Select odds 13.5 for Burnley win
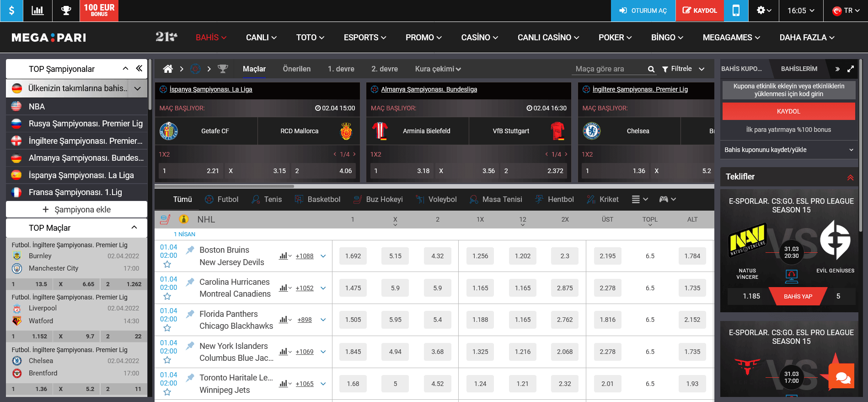Screen dimensions: 868x402 tap(30, 284)
